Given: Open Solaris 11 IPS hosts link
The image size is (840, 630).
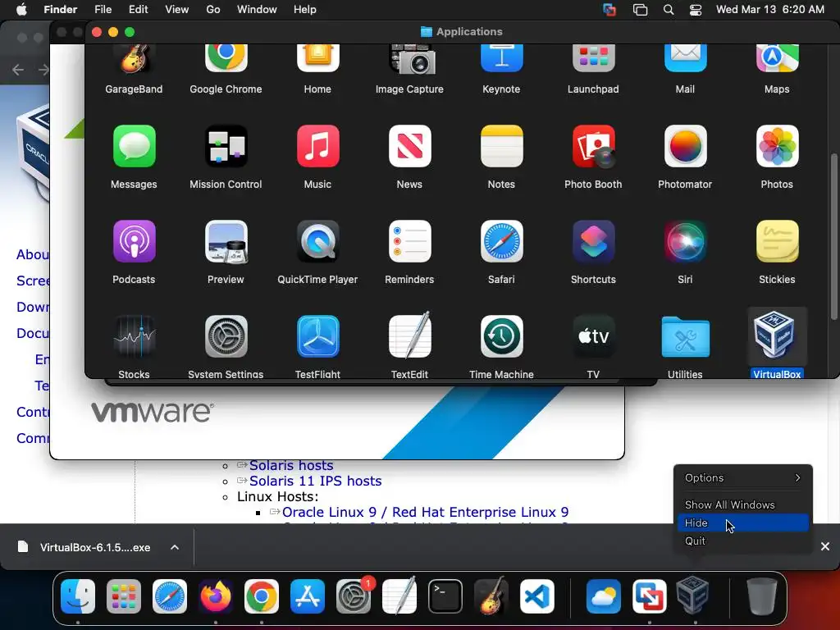Looking at the screenshot, I should tap(316, 481).
